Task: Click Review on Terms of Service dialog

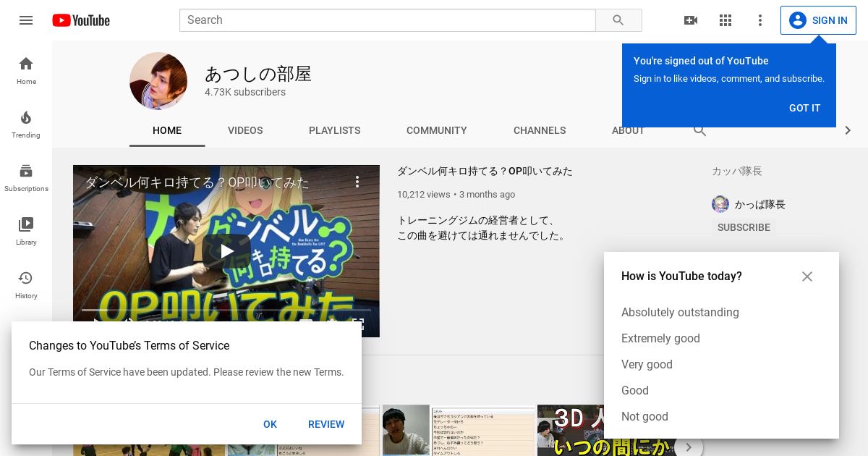Action: point(326,424)
